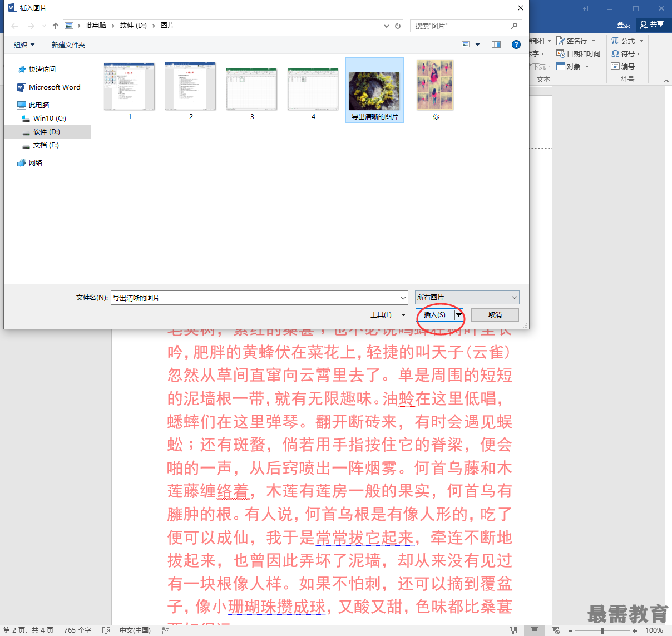Select thumbnail named 4
Screen dimensions: 672x636
[313, 93]
